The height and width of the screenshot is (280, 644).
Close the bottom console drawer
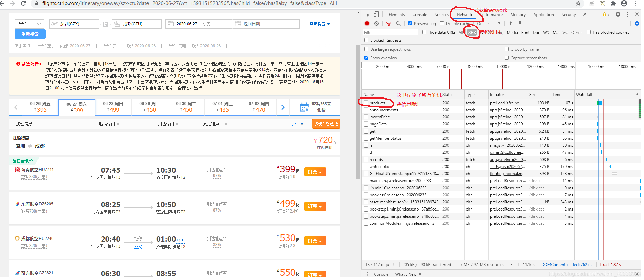click(637, 274)
